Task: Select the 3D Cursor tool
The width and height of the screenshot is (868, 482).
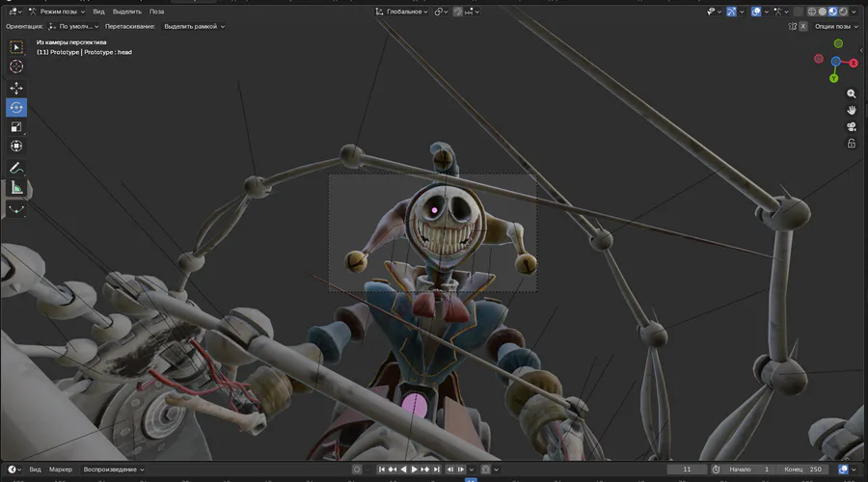Action: coord(16,67)
